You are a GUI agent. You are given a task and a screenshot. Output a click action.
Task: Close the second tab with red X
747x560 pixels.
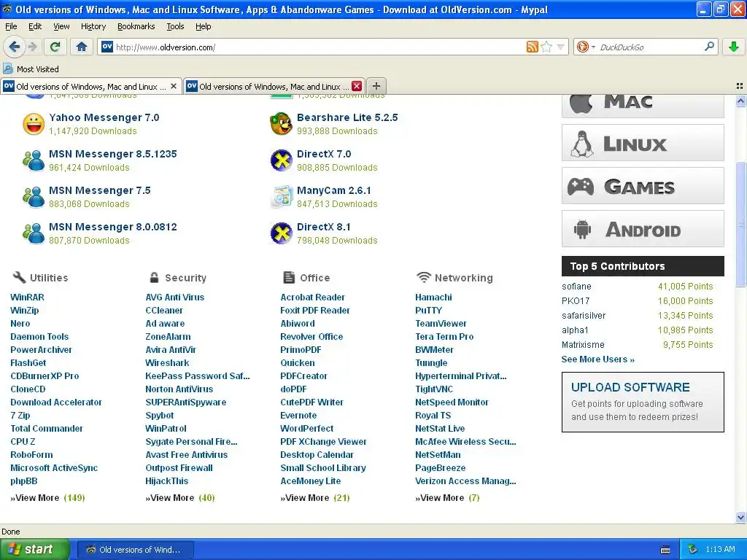pyautogui.click(x=356, y=86)
